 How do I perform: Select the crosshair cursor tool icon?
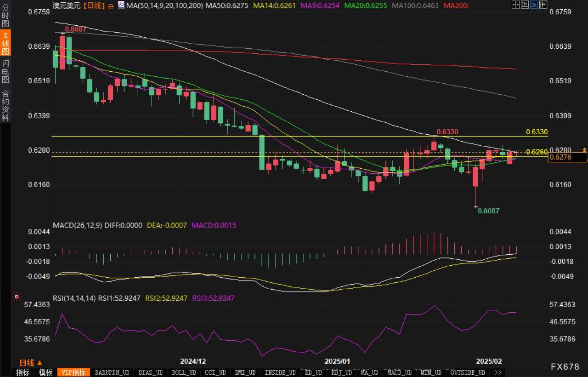pos(516,5)
